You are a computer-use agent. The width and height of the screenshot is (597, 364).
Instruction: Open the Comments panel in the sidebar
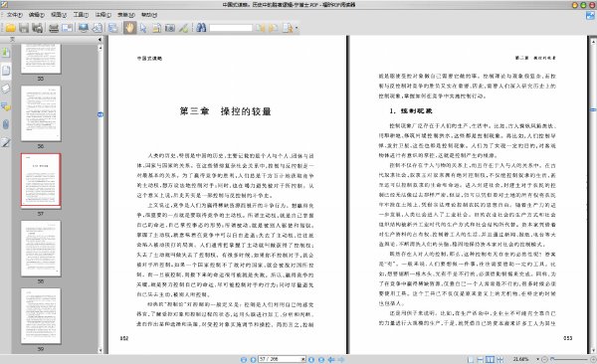click(x=5, y=106)
